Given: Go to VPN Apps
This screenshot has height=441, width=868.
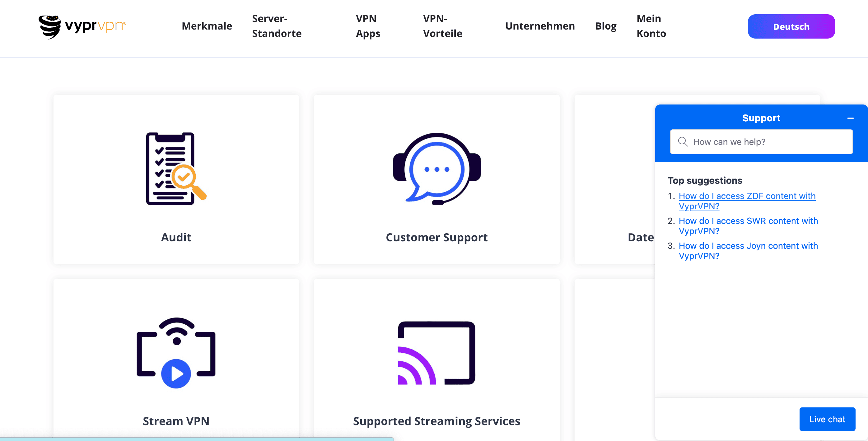Looking at the screenshot, I should tap(368, 26).
